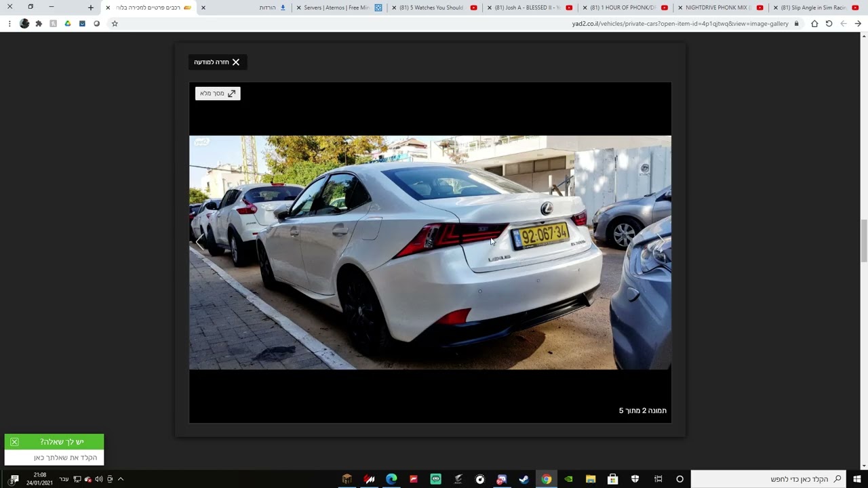View site info via lock icon
Screen dimensions: 868x488
tap(797, 24)
